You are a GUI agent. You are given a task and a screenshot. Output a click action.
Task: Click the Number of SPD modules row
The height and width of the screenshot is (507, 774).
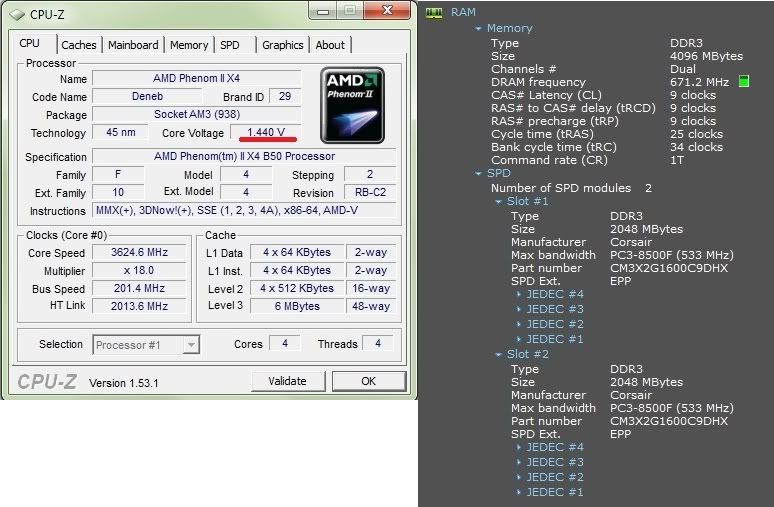[571, 188]
